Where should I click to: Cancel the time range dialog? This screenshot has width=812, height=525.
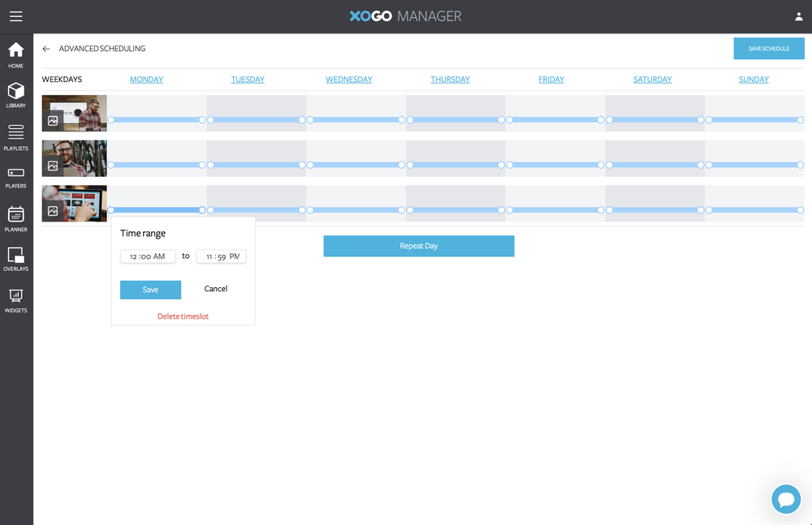215,289
